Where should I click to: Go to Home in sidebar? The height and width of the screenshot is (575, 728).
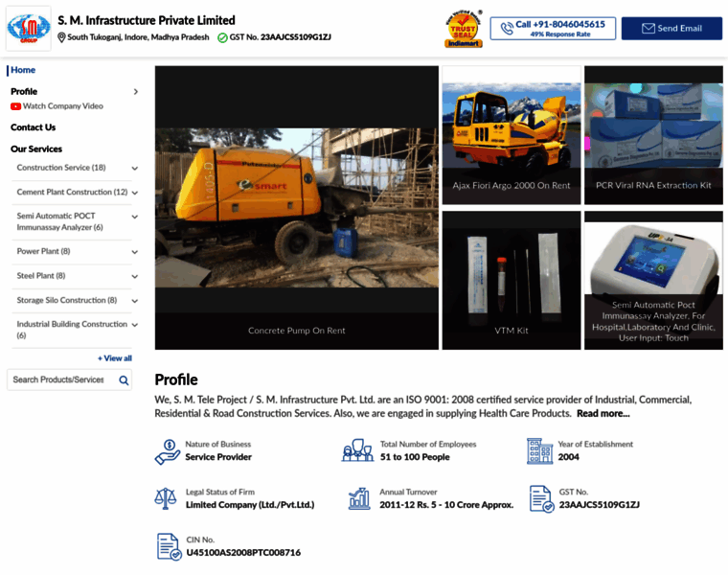[23, 70]
